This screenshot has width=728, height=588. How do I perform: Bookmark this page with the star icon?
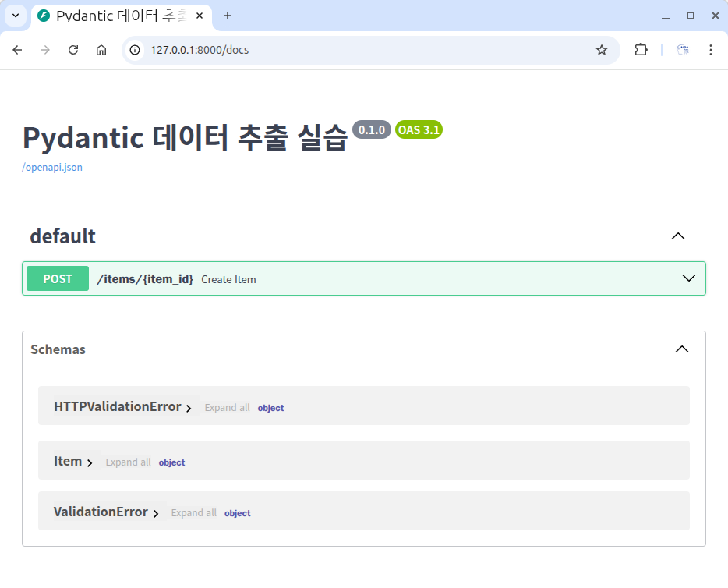pos(602,50)
